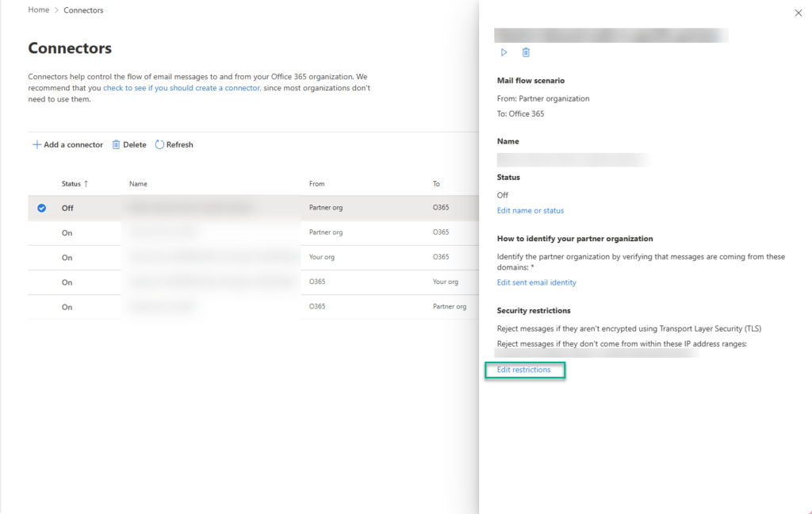Click the To: Office 365 text
This screenshot has width=812, height=514.
[x=520, y=114]
